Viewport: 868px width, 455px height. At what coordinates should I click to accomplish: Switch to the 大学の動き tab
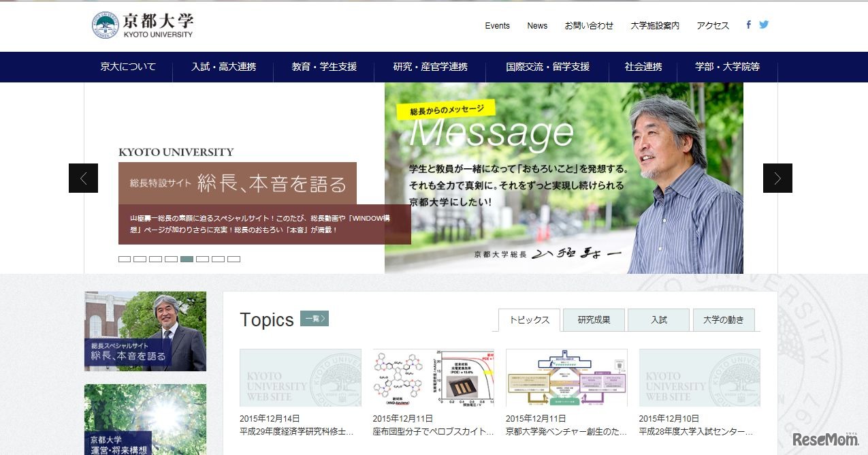click(724, 320)
